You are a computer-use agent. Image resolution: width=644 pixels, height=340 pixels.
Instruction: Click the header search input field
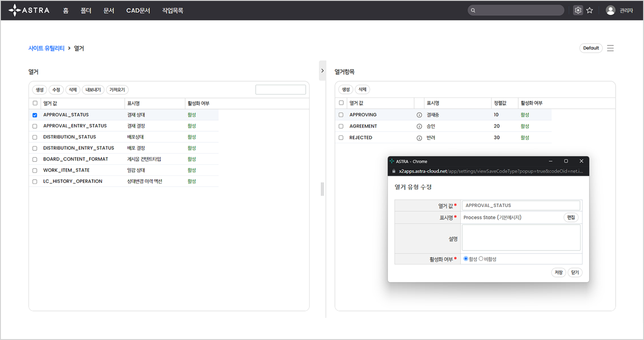coord(516,10)
